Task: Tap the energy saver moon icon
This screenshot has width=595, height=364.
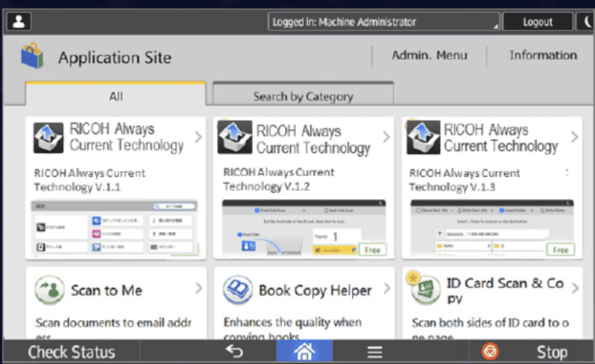Action: pyautogui.click(x=586, y=22)
